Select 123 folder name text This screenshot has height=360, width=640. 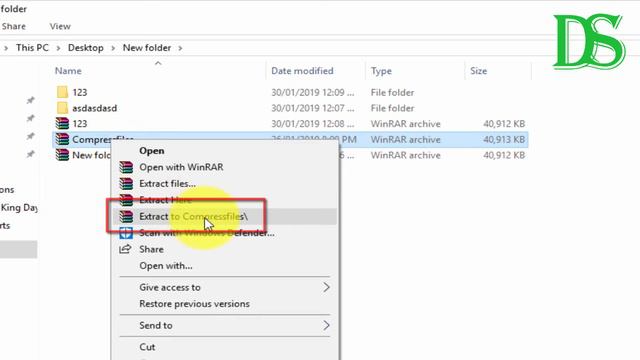pos(80,92)
